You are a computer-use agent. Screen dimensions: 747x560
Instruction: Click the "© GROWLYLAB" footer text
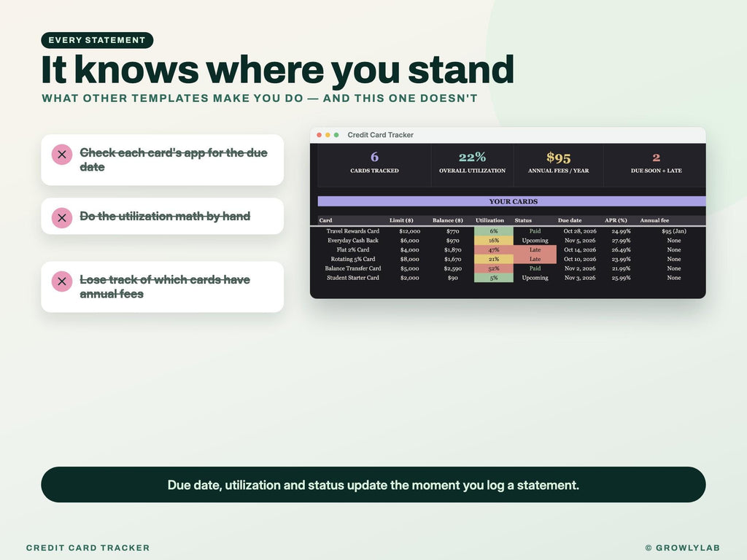(682, 548)
